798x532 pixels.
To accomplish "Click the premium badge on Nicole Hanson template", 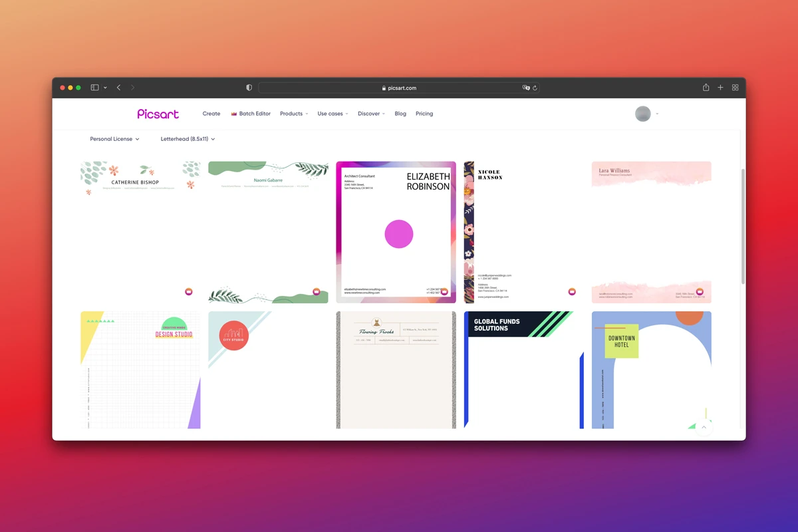I will pyautogui.click(x=572, y=291).
